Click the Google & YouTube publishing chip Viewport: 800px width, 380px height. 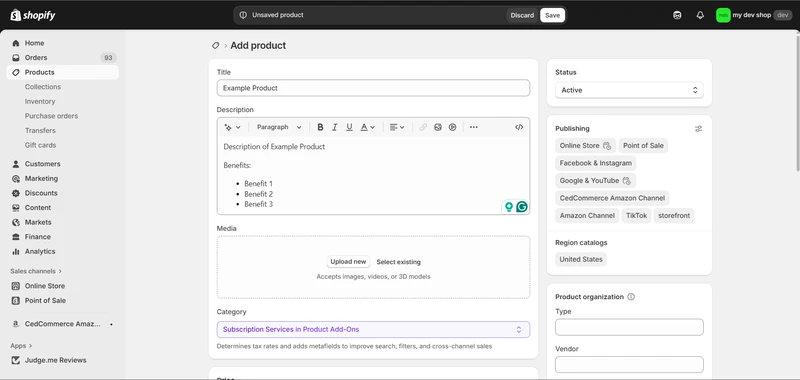(595, 181)
